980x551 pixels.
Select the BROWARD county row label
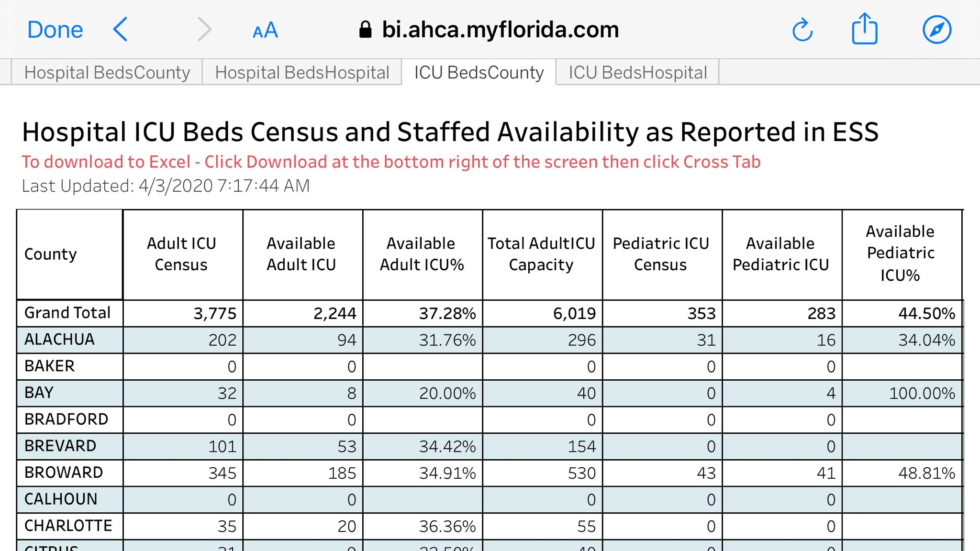click(x=64, y=473)
